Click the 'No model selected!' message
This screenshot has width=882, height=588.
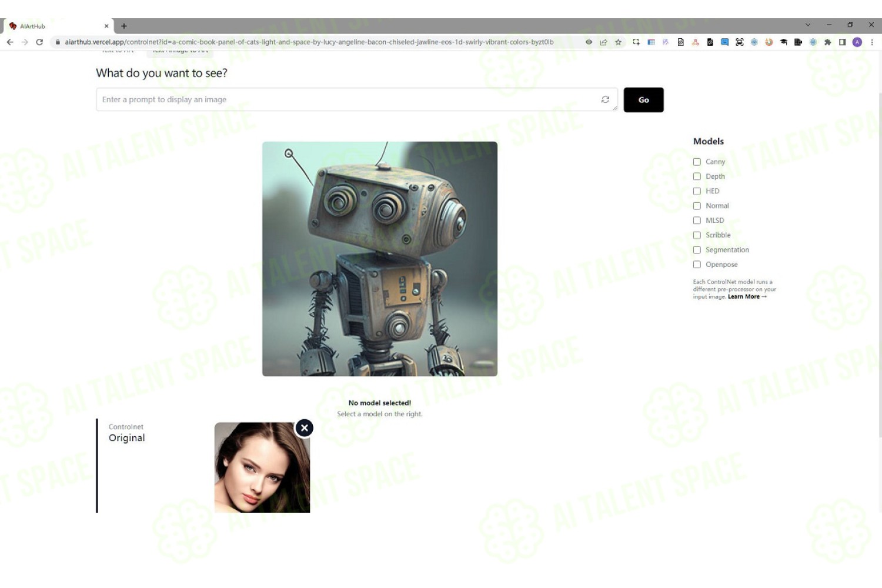tap(380, 403)
